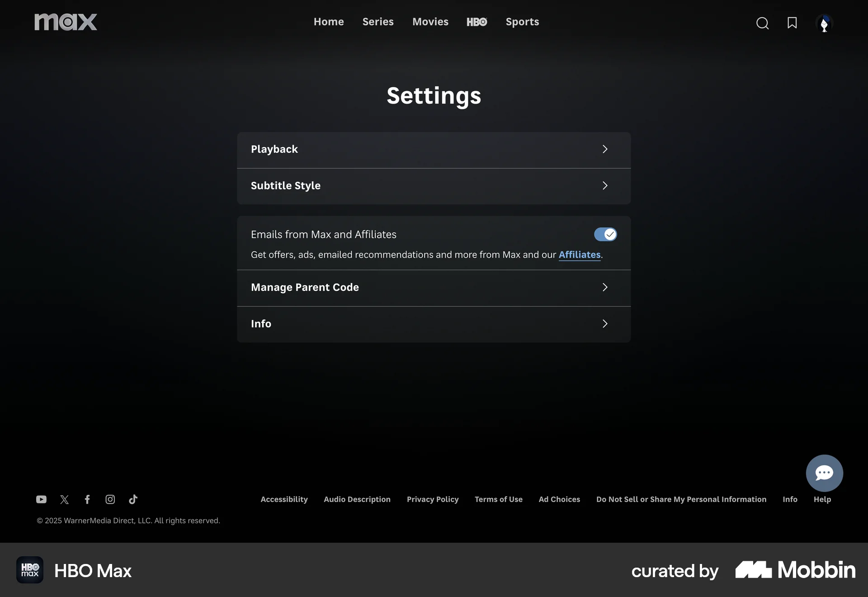Open your Watchlist bookmark icon
This screenshot has width=868, height=597.
[x=792, y=23]
